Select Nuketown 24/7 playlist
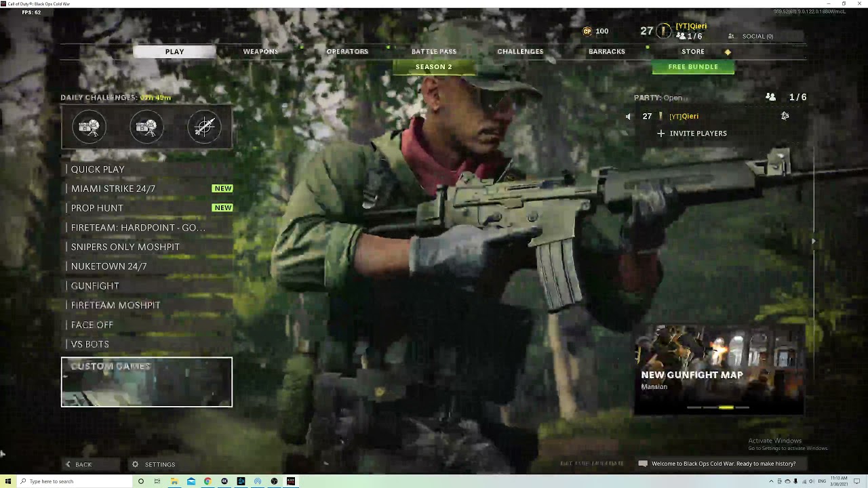Screen dimensions: 868x488 click(147, 266)
